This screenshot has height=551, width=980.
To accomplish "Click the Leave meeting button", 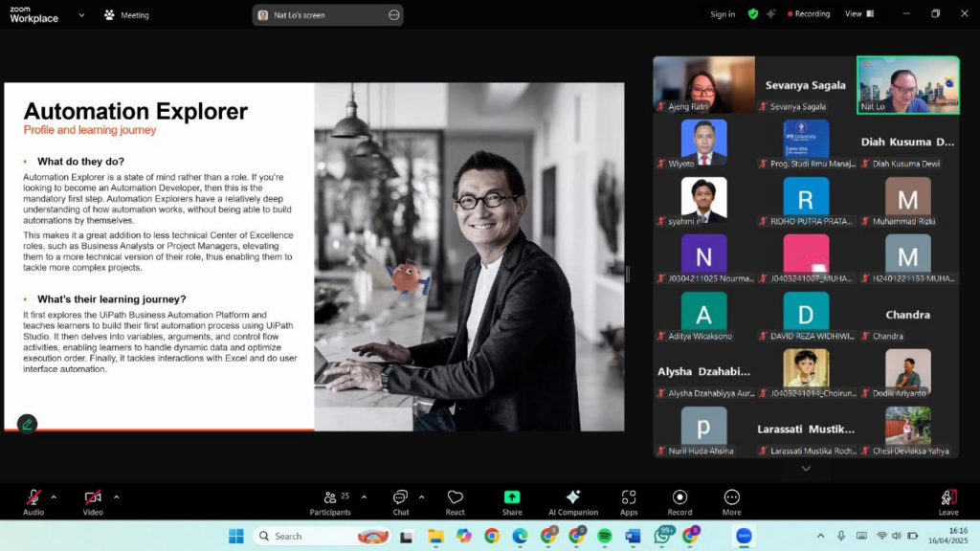I will tap(948, 502).
